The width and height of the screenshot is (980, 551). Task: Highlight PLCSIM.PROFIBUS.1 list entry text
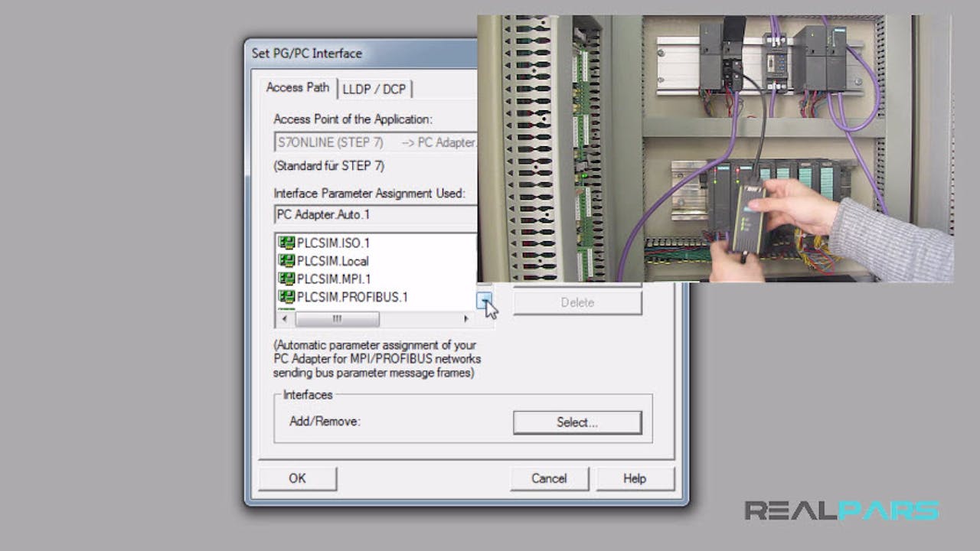(352, 297)
